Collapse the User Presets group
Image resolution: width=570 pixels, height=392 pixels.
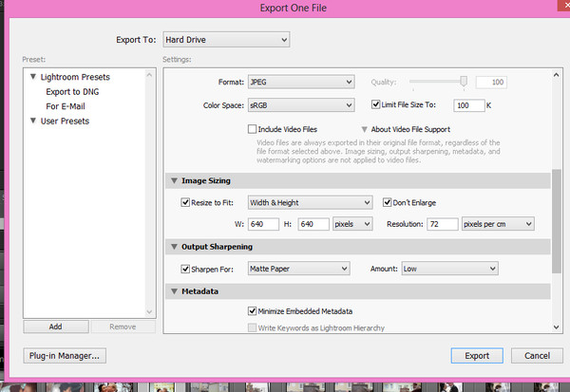coord(33,121)
